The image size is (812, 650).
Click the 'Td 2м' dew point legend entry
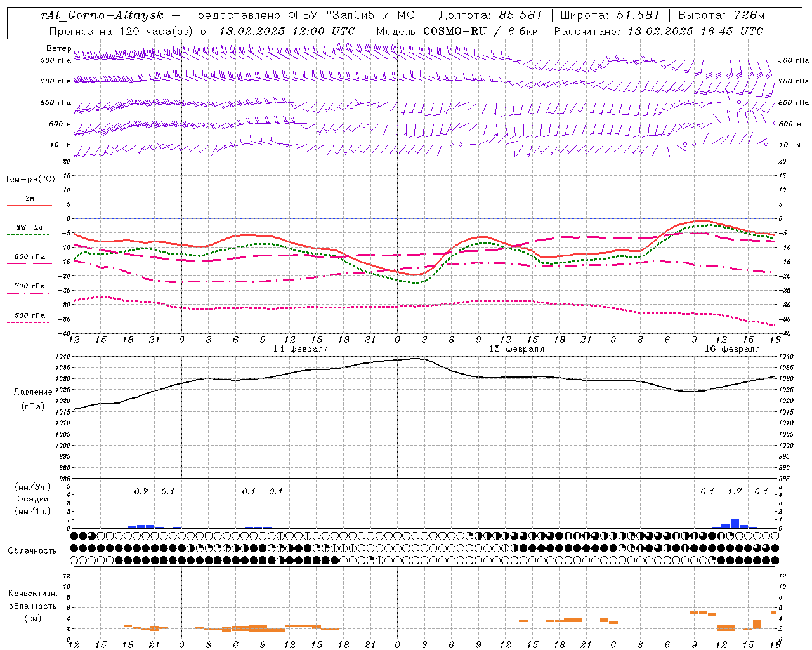click(30, 227)
